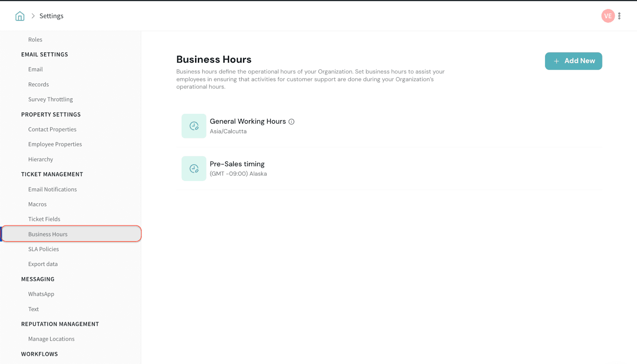The image size is (637, 364).
Task: Go to Email settings in sidebar
Action: tap(35, 69)
